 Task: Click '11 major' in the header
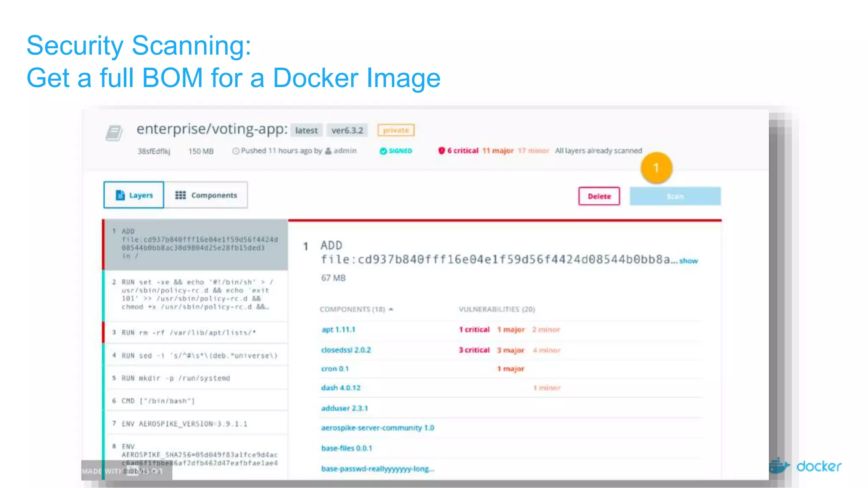click(498, 151)
